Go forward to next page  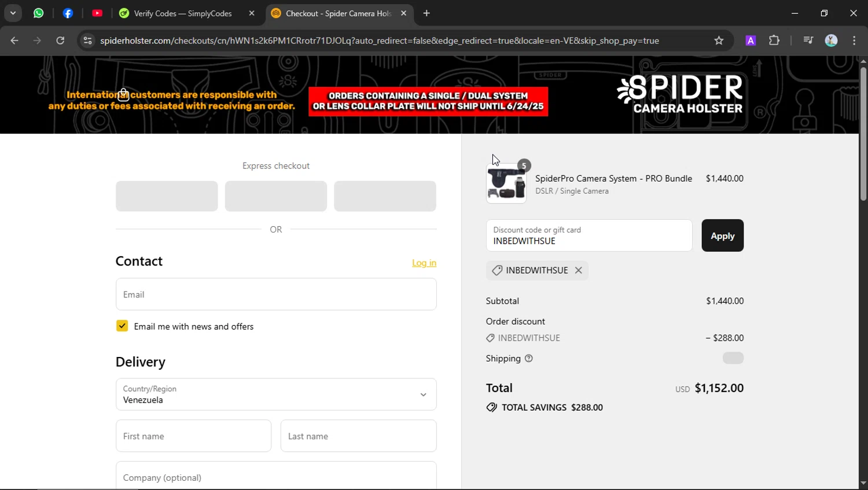point(37,40)
